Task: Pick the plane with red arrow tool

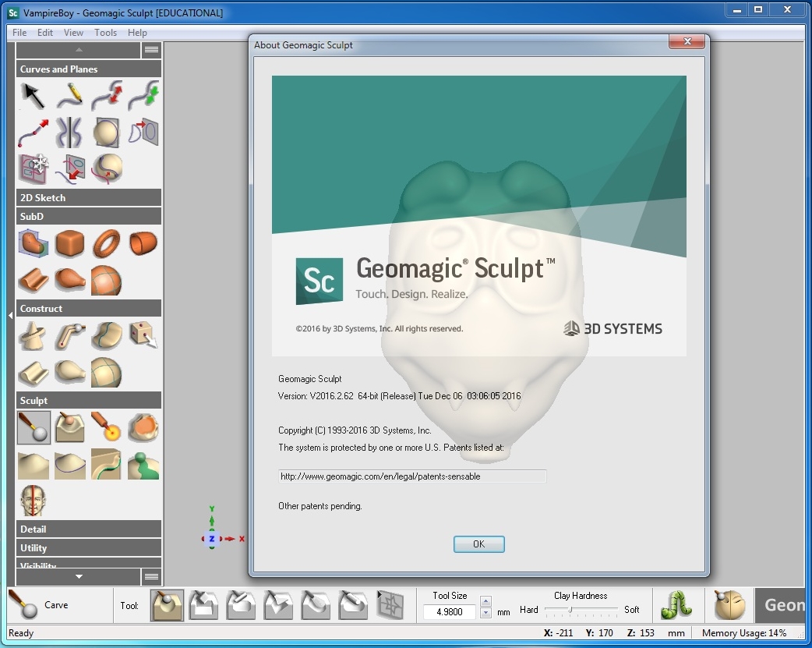Action: tap(143, 133)
